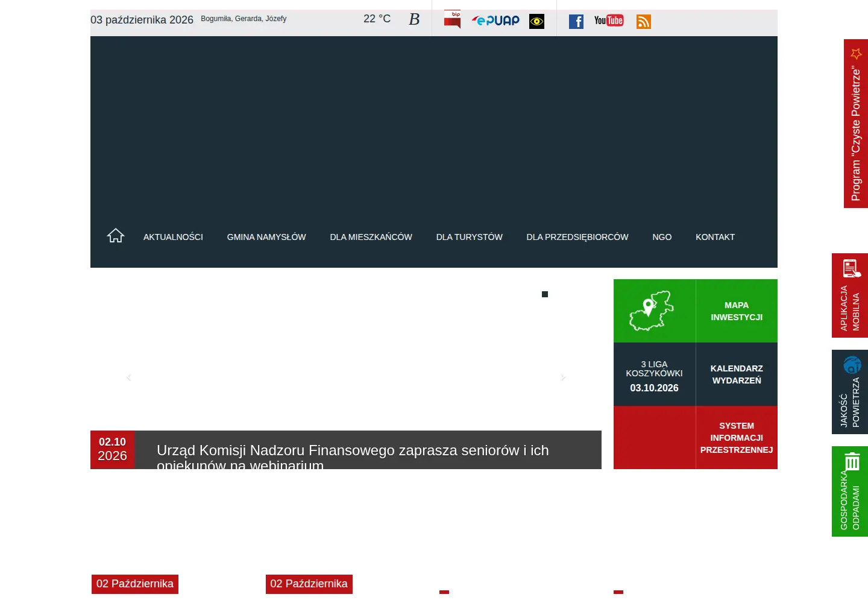Click the name-day text Bogumiła, Gerarda, Józefy
This screenshot has height=603, width=868.
coord(244,19)
